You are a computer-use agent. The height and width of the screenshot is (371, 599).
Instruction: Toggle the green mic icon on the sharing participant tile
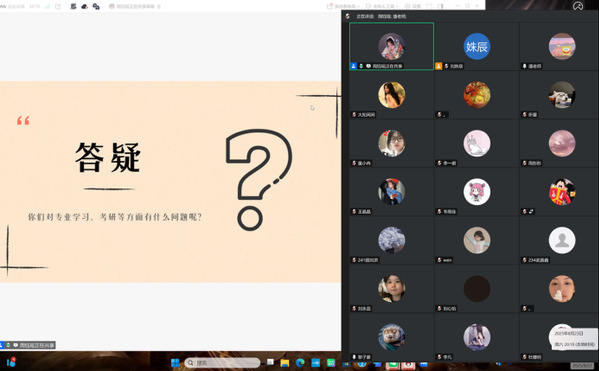point(361,66)
